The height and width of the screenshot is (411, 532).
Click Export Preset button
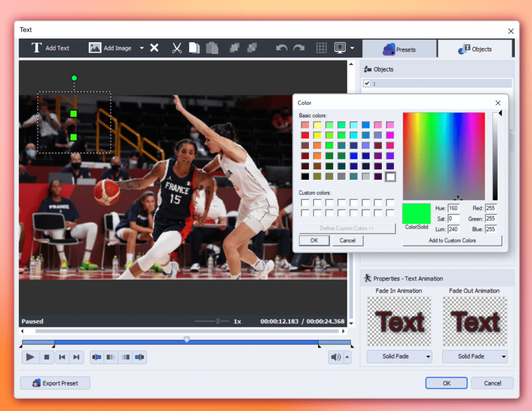click(x=55, y=383)
